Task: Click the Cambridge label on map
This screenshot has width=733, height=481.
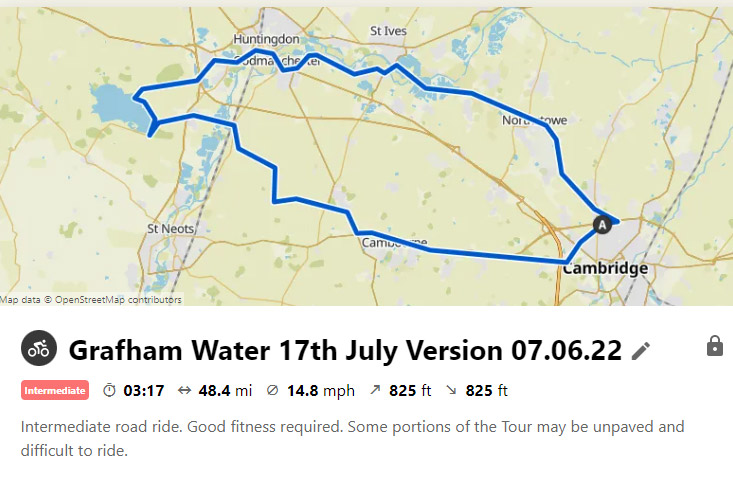Action: tap(605, 268)
